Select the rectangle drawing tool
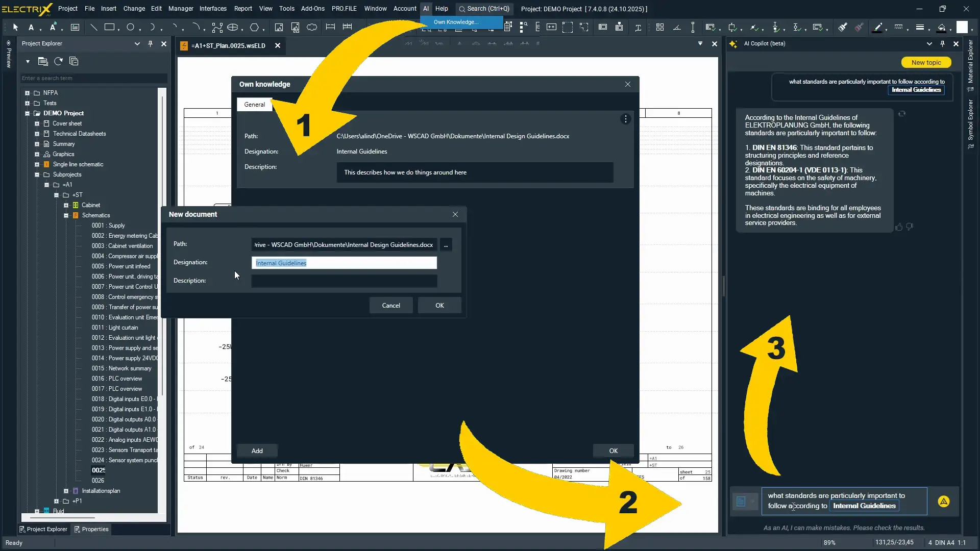Screen dimensions: 980x551 pyautogui.click(x=109, y=28)
